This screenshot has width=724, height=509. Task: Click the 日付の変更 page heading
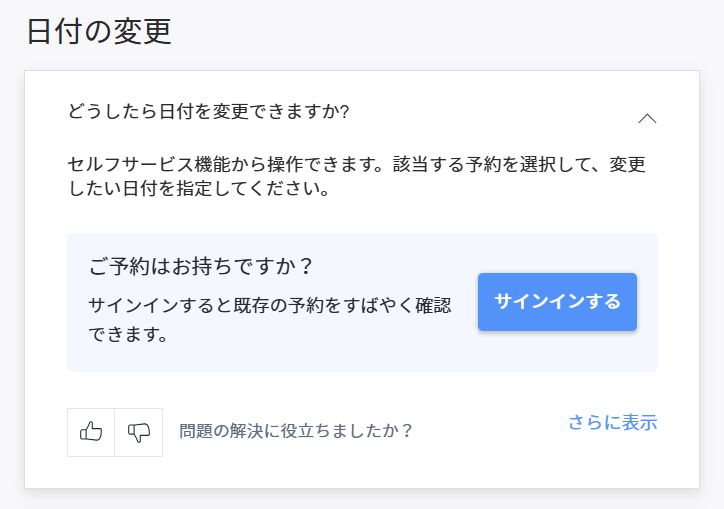99,31
